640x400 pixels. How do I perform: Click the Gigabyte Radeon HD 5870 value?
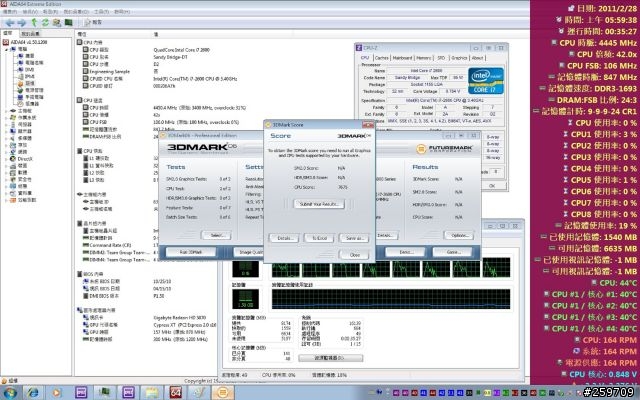point(180,318)
